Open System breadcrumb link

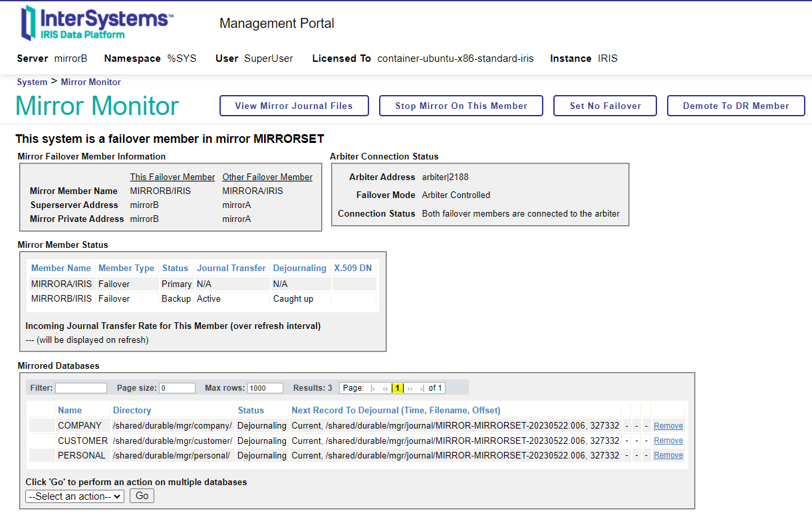click(32, 82)
